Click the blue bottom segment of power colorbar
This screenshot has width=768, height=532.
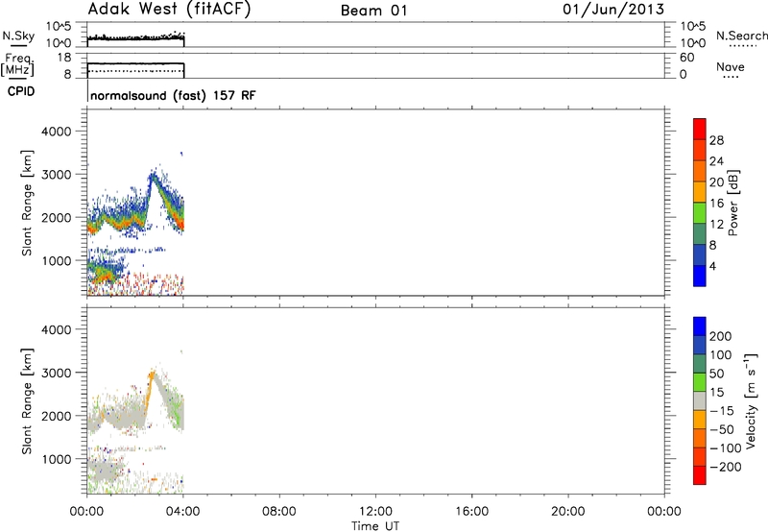tap(700, 276)
